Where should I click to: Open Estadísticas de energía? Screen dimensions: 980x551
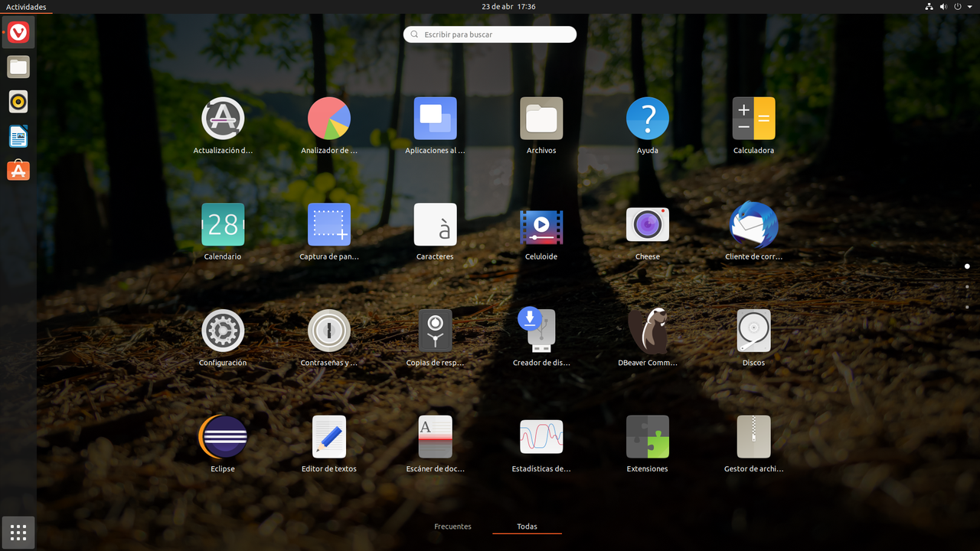tap(541, 436)
